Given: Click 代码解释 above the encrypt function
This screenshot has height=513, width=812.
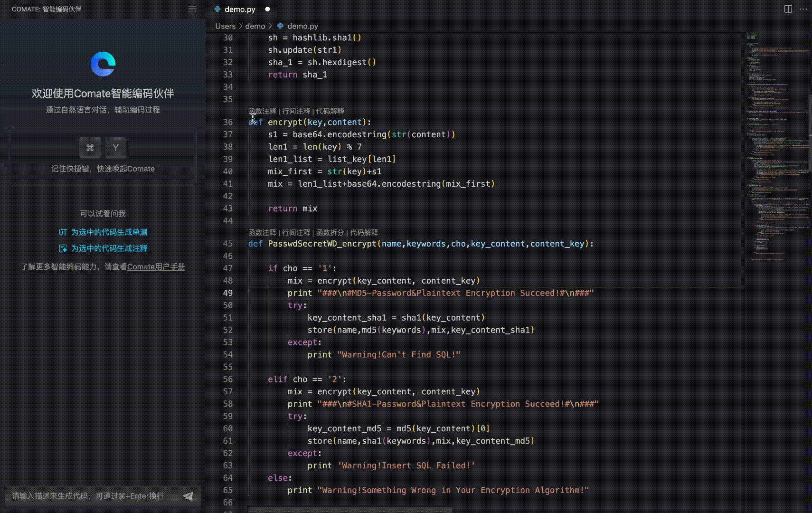Looking at the screenshot, I should (330, 111).
